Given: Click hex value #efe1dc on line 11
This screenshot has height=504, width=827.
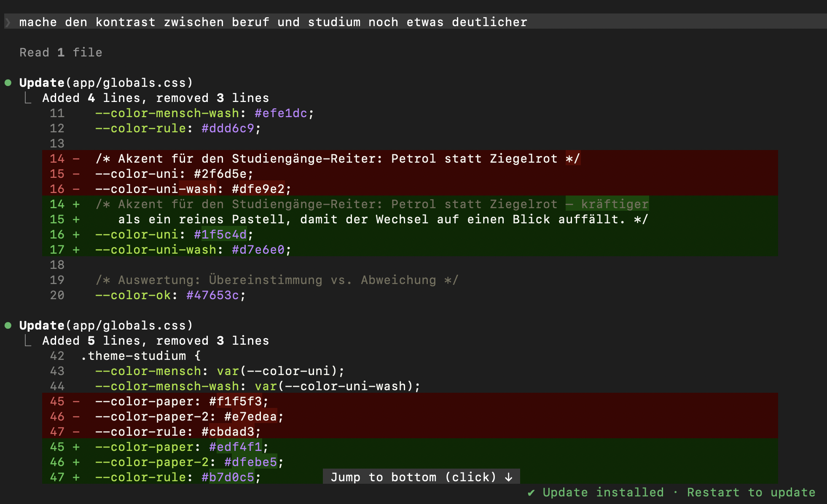Looking at the screenshot, I should [x=281, y=113].
